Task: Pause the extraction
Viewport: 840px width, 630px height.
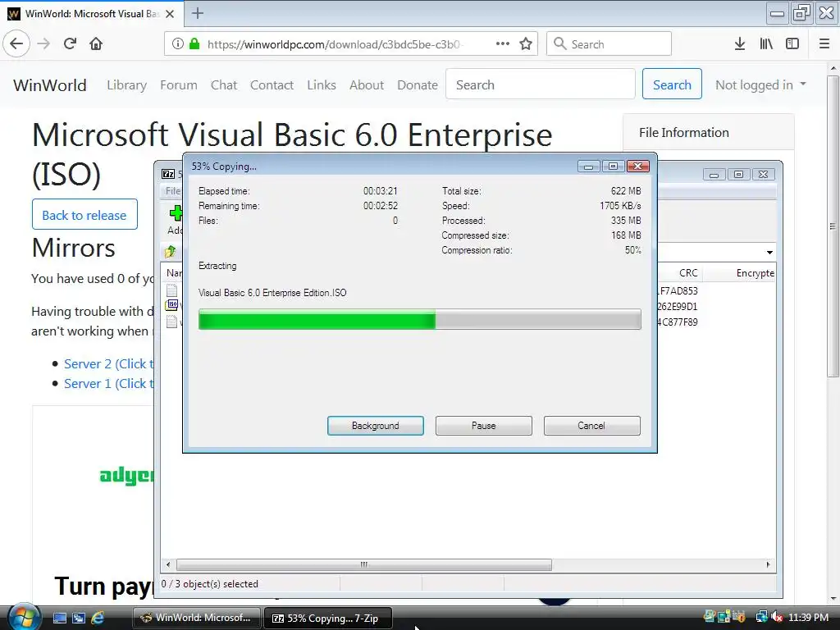Action: click(484, 426)
